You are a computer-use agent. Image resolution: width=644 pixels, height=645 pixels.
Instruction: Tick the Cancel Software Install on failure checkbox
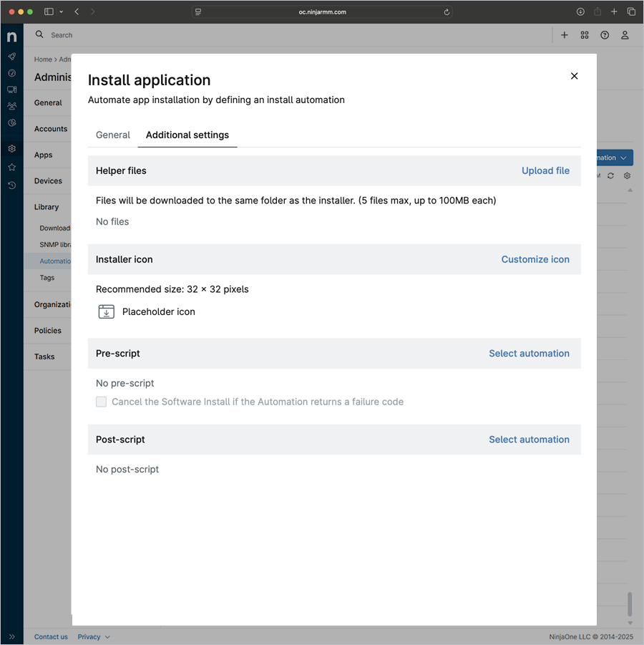[101, 402]
